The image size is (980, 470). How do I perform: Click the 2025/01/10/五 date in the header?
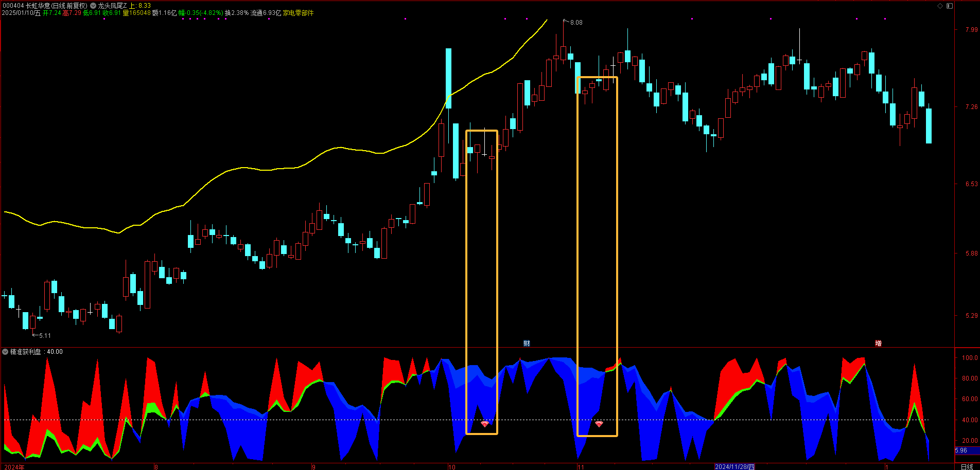21,13
